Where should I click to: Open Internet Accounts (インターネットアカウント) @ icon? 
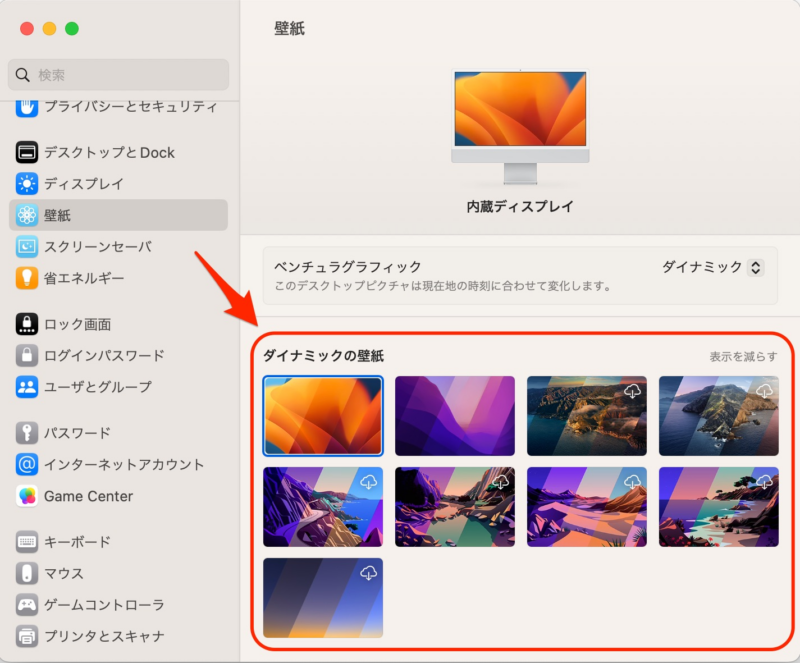pos(27,465)
